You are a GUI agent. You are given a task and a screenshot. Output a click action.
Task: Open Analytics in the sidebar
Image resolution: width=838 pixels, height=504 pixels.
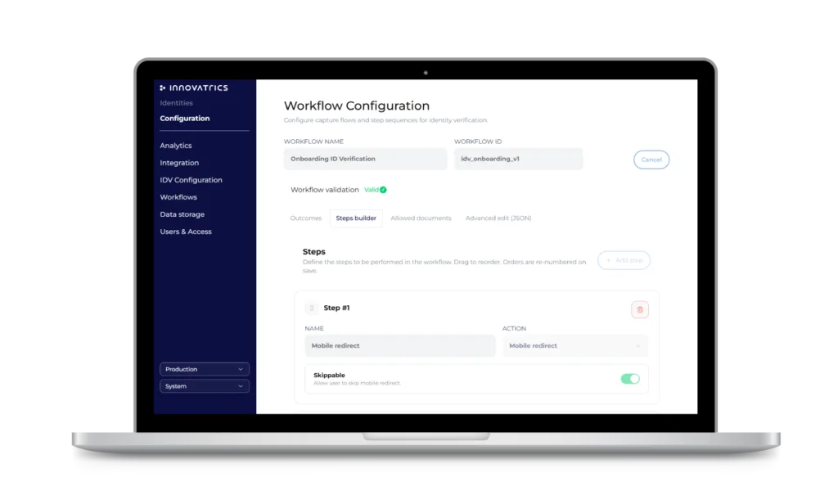176,146
